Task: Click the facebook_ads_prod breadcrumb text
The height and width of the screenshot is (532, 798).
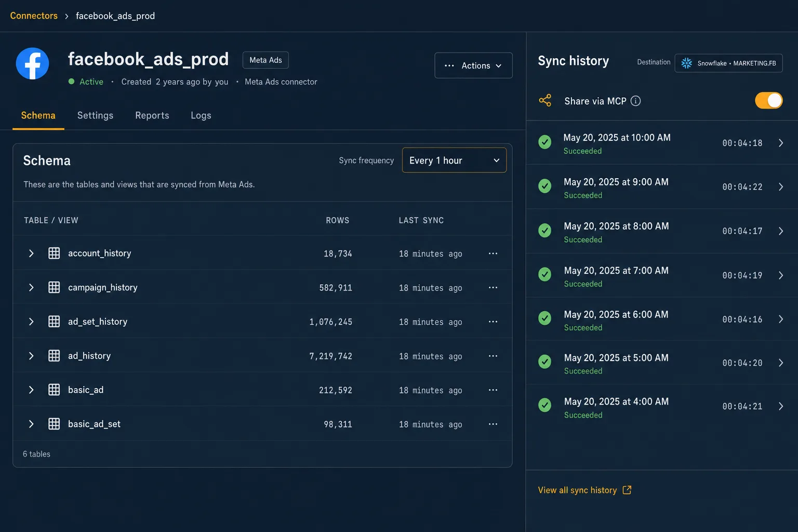Action: [x=115, y=16]
